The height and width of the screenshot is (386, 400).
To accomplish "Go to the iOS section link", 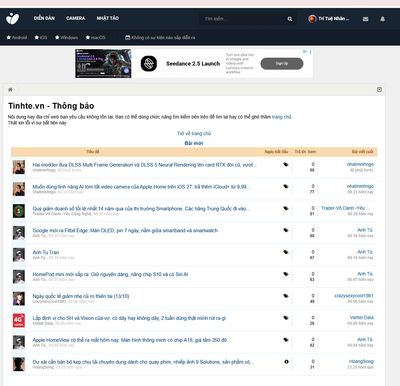I will (41, 37).
